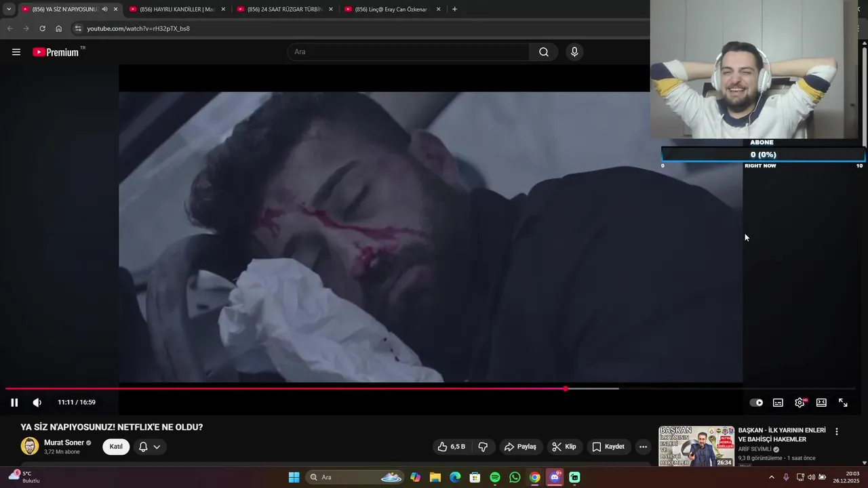Pause the playing video
The height and width of the screenshot is (488, 868).
click(x=14, y=403)
